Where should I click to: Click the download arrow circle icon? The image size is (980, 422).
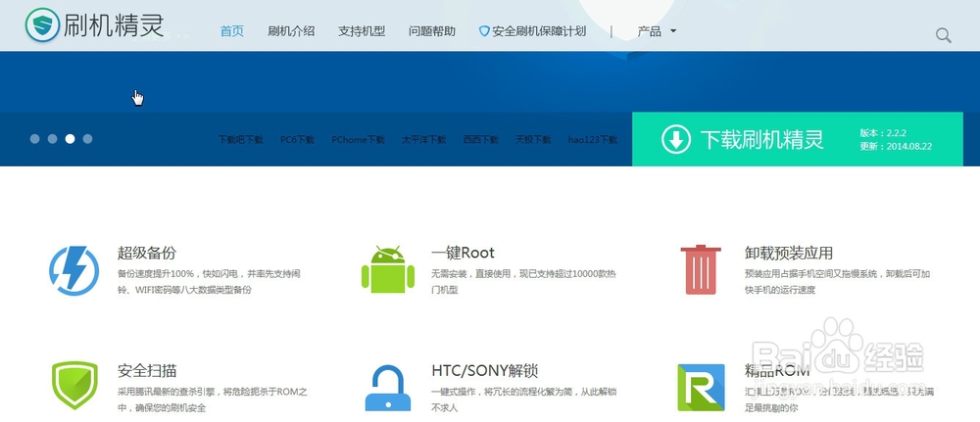(x=675, y=139)
